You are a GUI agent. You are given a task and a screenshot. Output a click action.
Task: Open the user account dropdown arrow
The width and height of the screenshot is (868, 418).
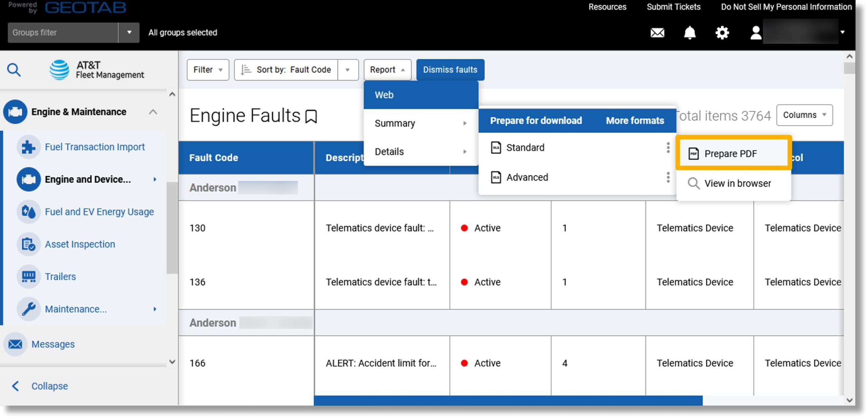[843, 32]
